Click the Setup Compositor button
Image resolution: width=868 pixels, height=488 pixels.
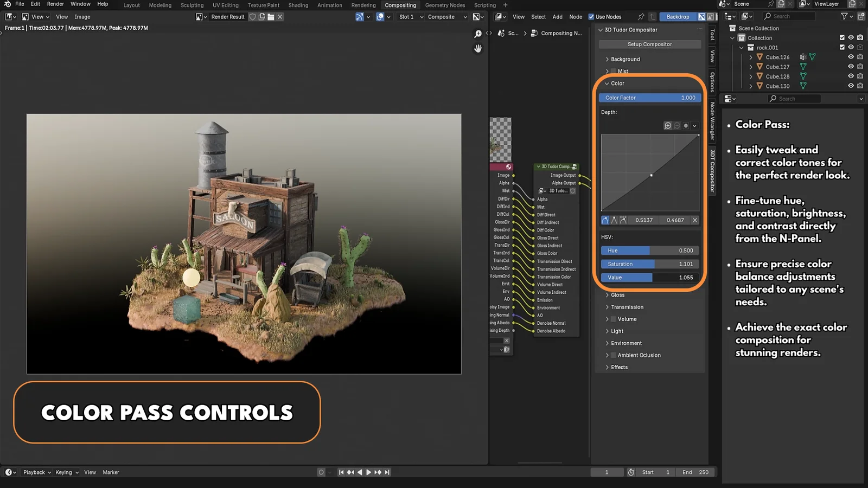(x=649, y=44)
